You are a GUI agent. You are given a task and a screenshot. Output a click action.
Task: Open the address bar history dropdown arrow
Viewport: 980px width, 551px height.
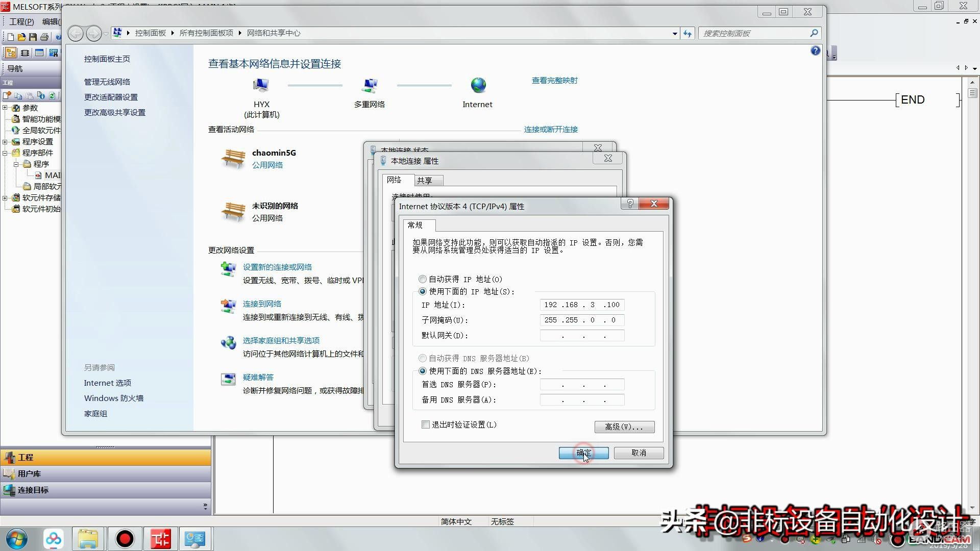point(675,34)
